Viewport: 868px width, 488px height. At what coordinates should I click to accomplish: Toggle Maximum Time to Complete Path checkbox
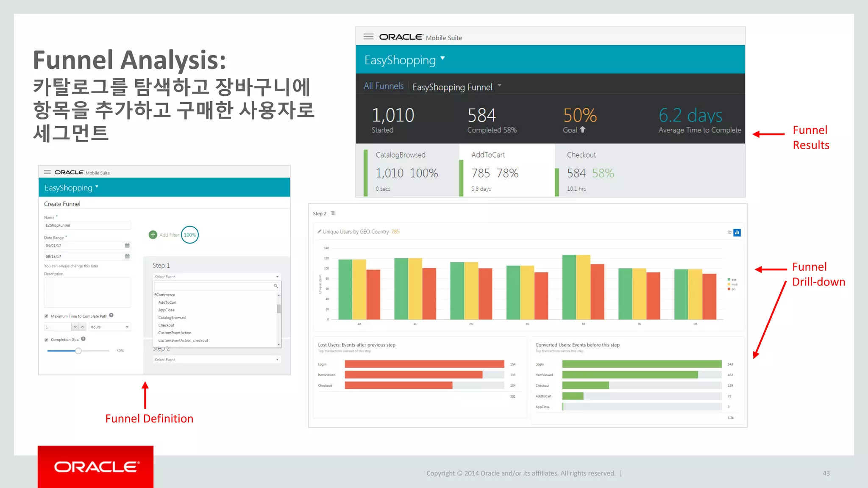point(46,316)
